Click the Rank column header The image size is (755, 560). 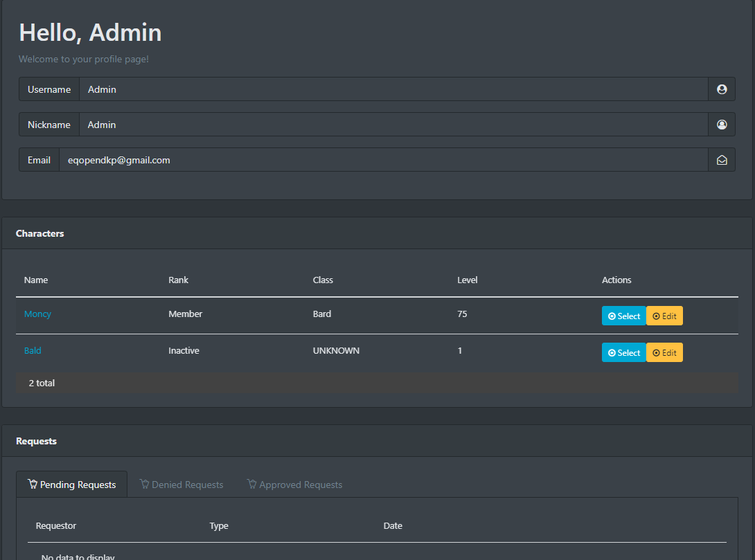tap(178, 280)
